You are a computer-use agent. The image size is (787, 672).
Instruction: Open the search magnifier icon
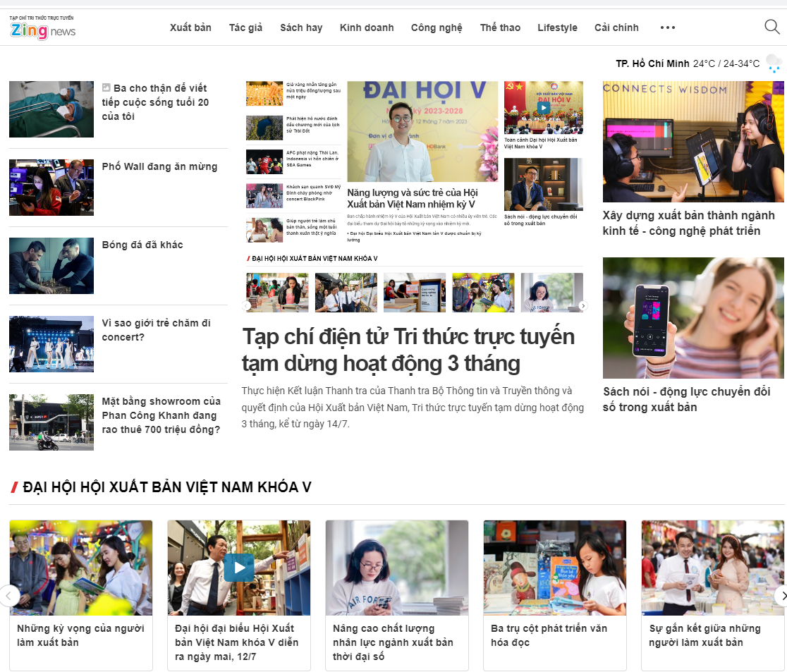pyautogui.click(x=772, y=27)
